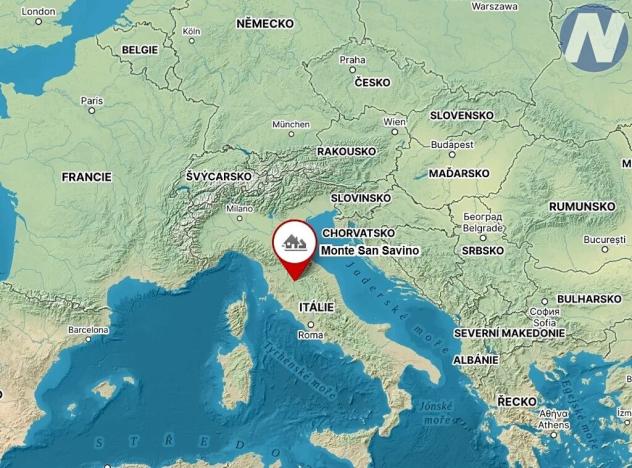Select the München city dot
The image size is (632, 468).
click(x=291, y=134)
